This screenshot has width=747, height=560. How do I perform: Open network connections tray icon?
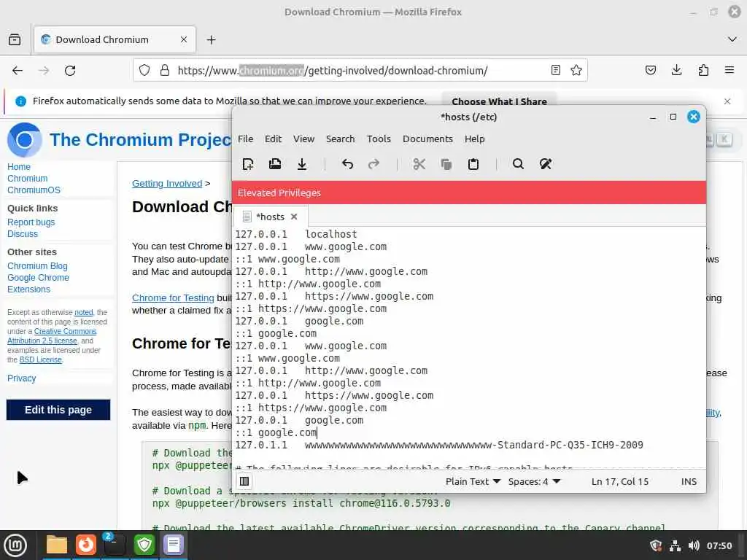(675, 545)
